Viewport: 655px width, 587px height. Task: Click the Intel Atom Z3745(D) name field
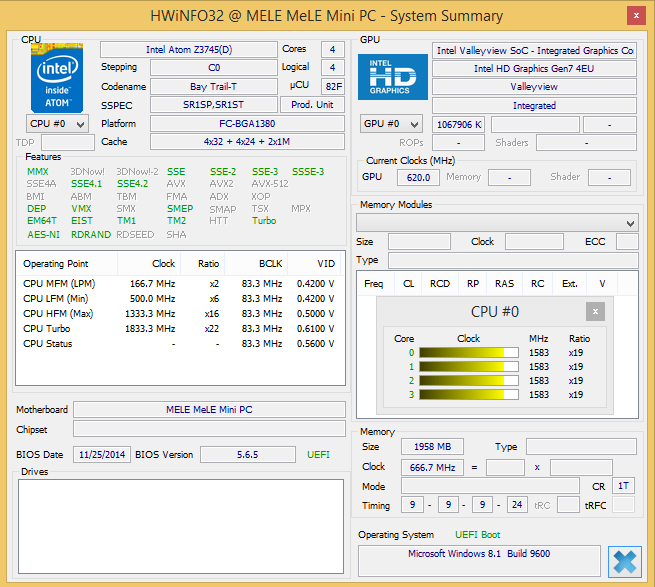189,49
